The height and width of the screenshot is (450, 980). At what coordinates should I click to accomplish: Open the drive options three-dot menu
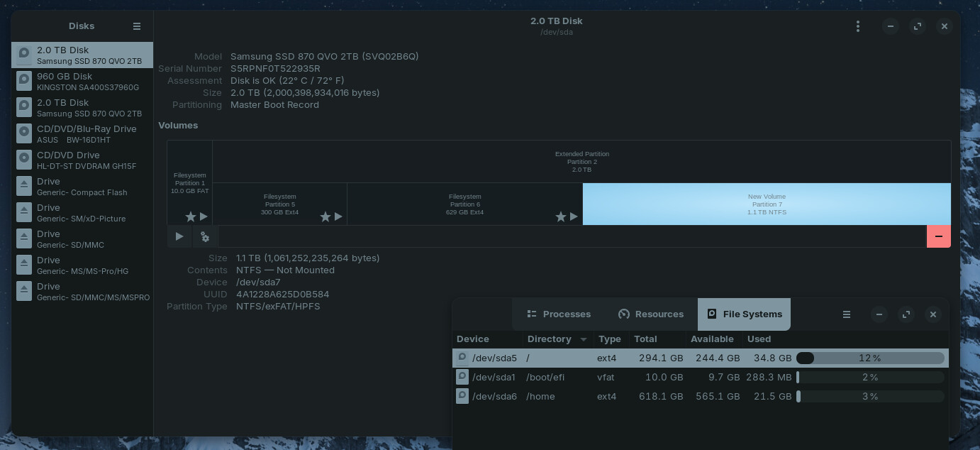click(858, 26)
